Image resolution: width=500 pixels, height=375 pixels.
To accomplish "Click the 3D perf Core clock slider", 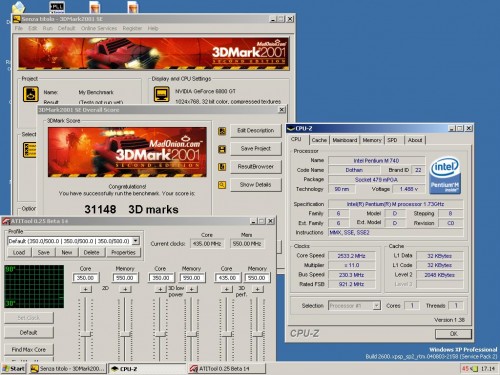I will [x=227, y=329].
